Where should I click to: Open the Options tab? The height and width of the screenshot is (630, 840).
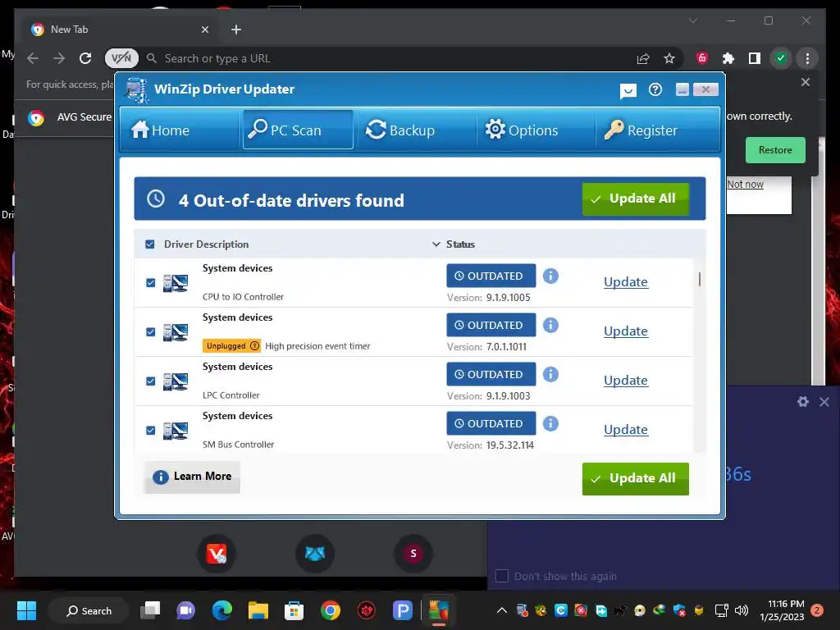coord(522,130)
